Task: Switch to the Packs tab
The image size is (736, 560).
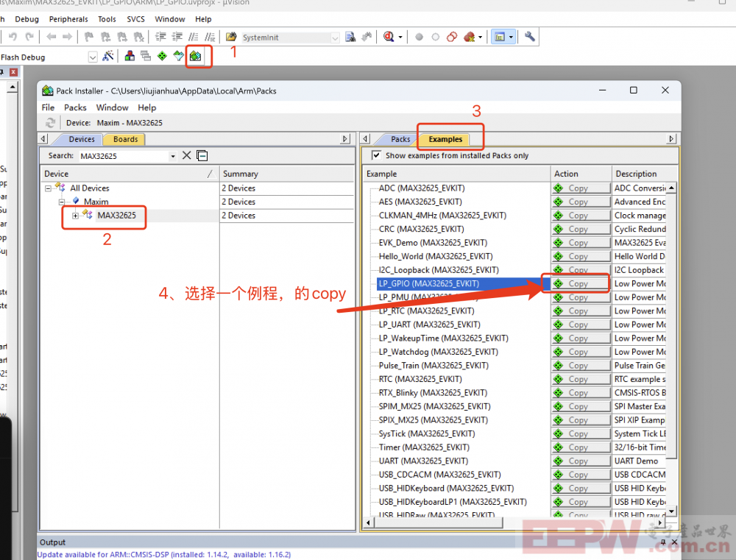Action: point(400,139)
